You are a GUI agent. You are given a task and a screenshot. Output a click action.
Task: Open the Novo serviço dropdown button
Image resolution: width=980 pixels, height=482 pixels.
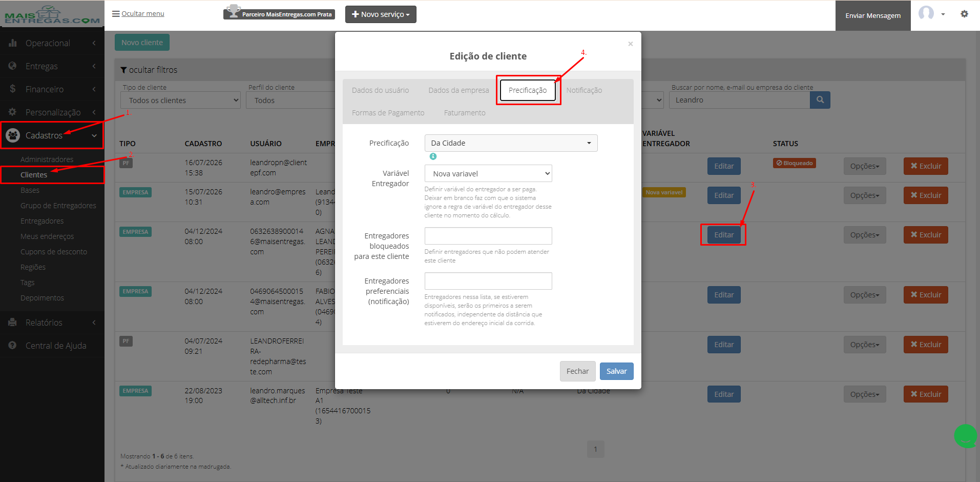click(381, 14)
